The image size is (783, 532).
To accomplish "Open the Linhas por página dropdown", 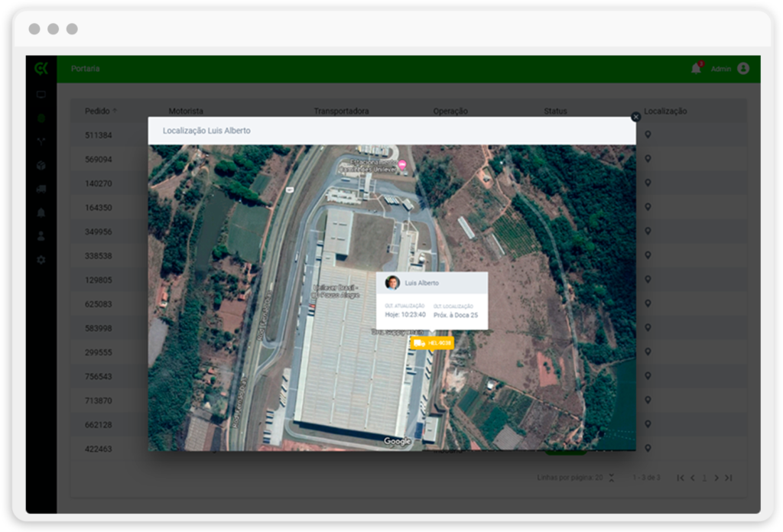I will pyautogui.click(x=611, y=478).
